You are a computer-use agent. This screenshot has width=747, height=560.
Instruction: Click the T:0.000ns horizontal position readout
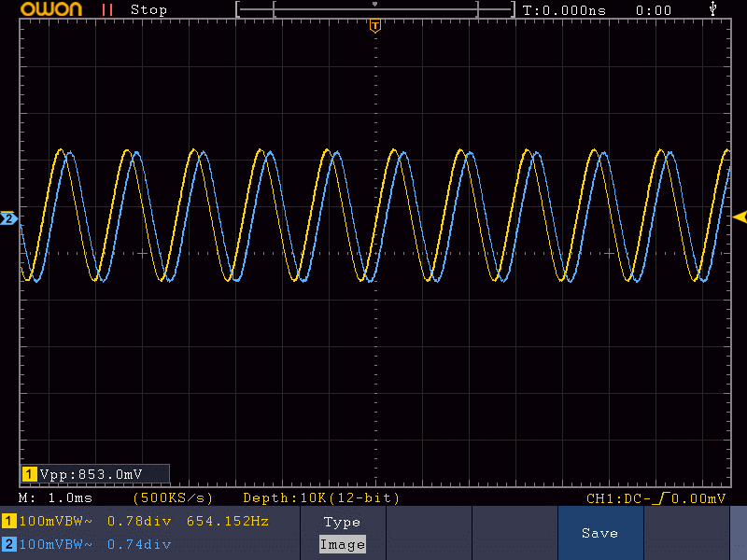[564, 10]
